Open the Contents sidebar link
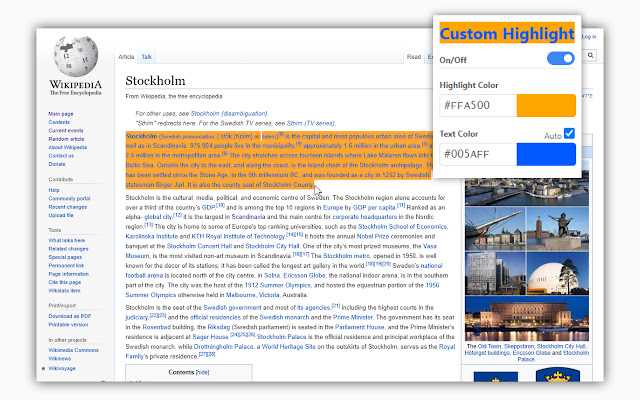 (x=59, y=122)
